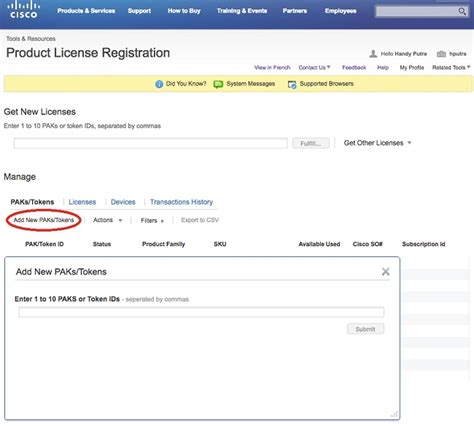Switch to the Licenses tab
This screenshot has height=426, width=474.
click(x=82, y=202)
